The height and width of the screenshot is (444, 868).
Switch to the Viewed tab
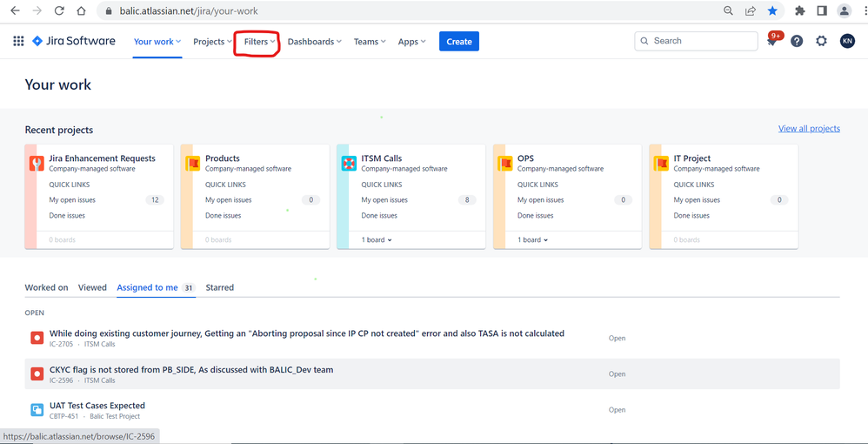[92, 287]
